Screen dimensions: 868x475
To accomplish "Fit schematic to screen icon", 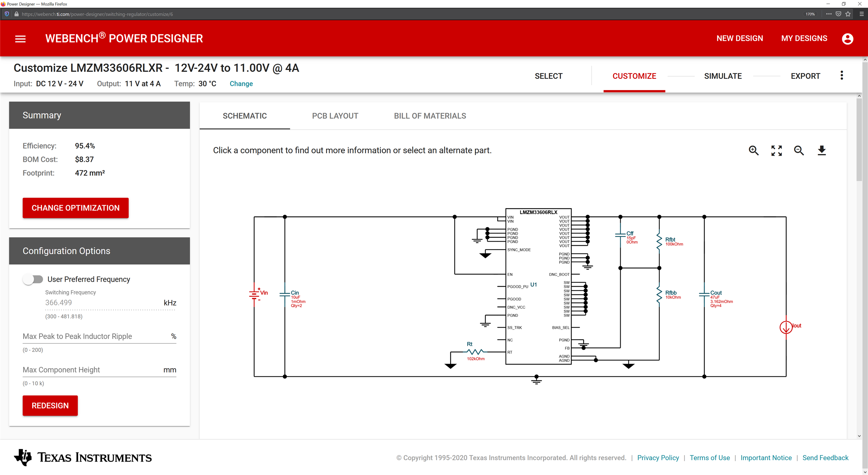I will click(x=776, y=150).
